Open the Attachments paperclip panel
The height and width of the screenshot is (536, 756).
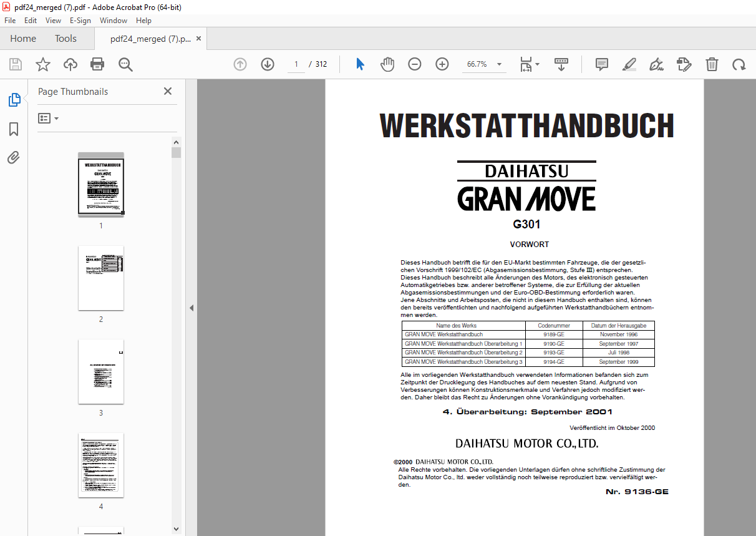point(14,157)
